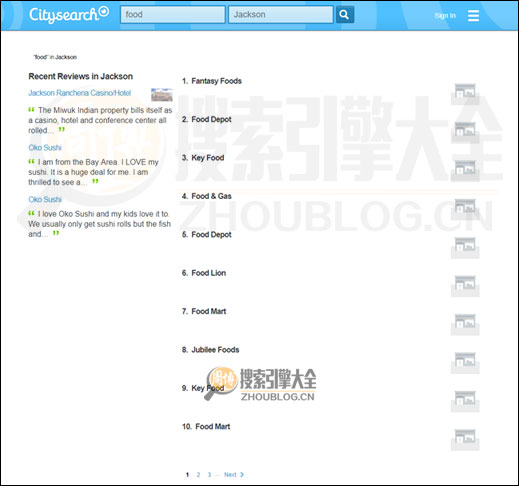Click the '"food" in Jackson' breadcrumb text
Screen dimensions: 519x486
(x=55, y=57)
